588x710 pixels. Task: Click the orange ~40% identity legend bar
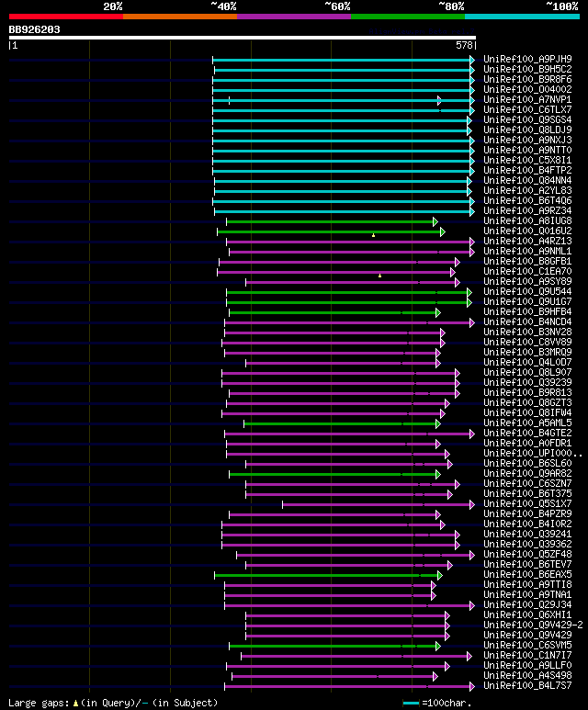[x=180, y=17]
